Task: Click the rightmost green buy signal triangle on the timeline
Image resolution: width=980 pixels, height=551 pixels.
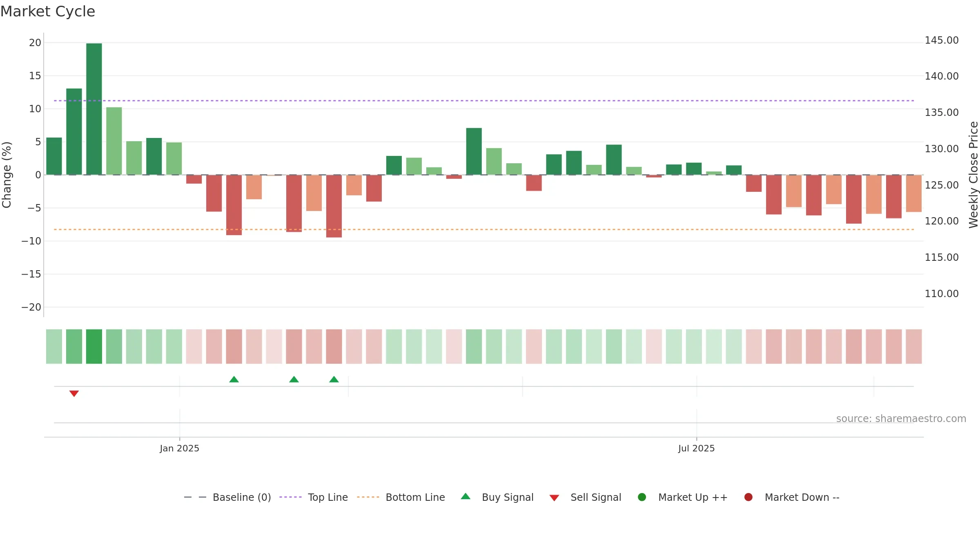Action: click(334, 379)
